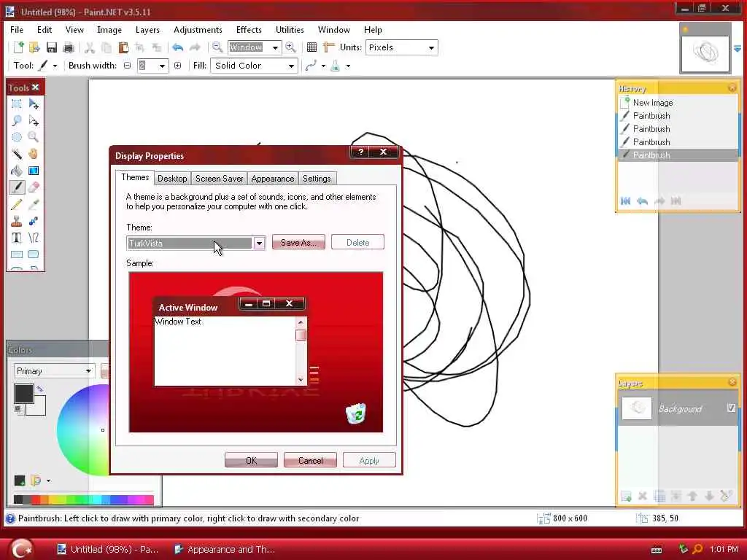747x560 pixels.
Task: Select the Paint Bucket tool
Action: click(17, 171)
